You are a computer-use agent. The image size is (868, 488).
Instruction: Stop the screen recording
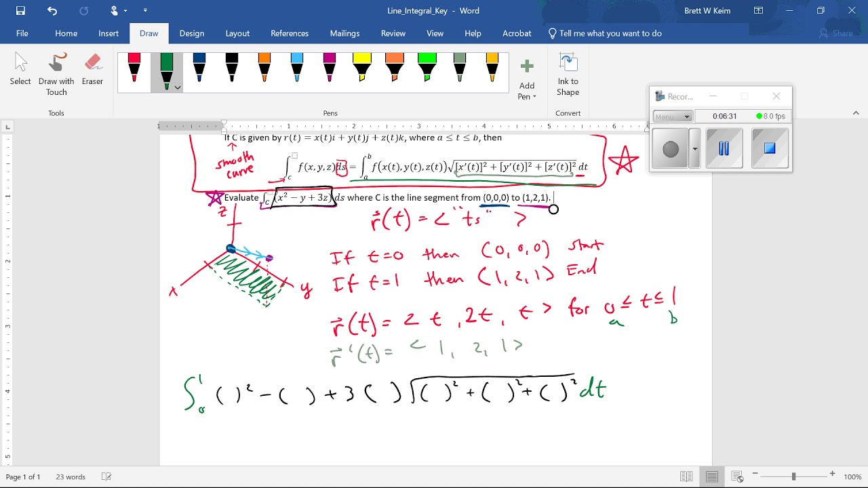(770, 148)
